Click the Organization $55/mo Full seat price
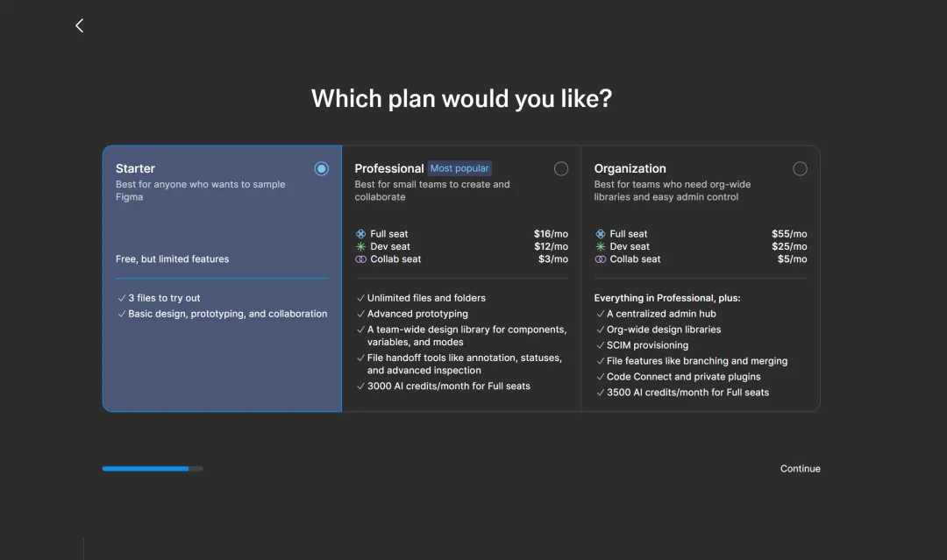947x560 pixels. (789, 234)
